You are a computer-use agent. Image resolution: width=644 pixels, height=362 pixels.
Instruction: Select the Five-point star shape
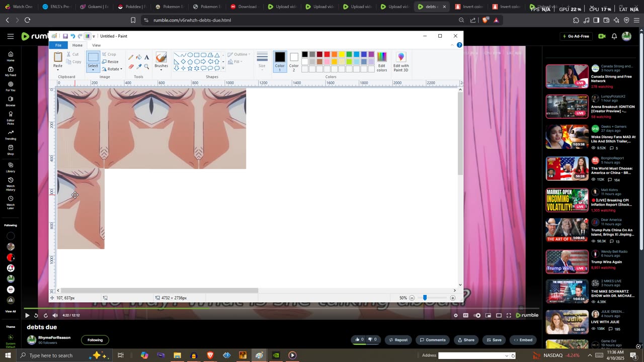[190, 68]
